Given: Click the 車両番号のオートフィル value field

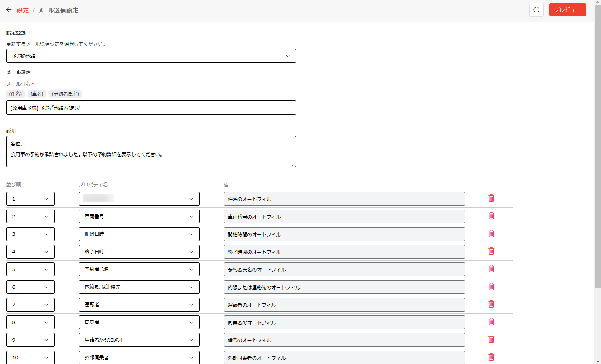Looking at the screenshot, I should (344, 216).
